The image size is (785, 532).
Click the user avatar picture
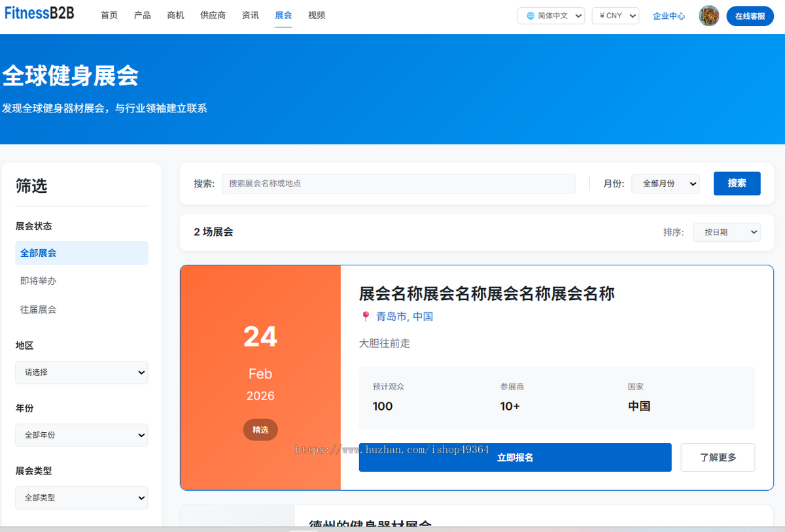click(709, 16)
